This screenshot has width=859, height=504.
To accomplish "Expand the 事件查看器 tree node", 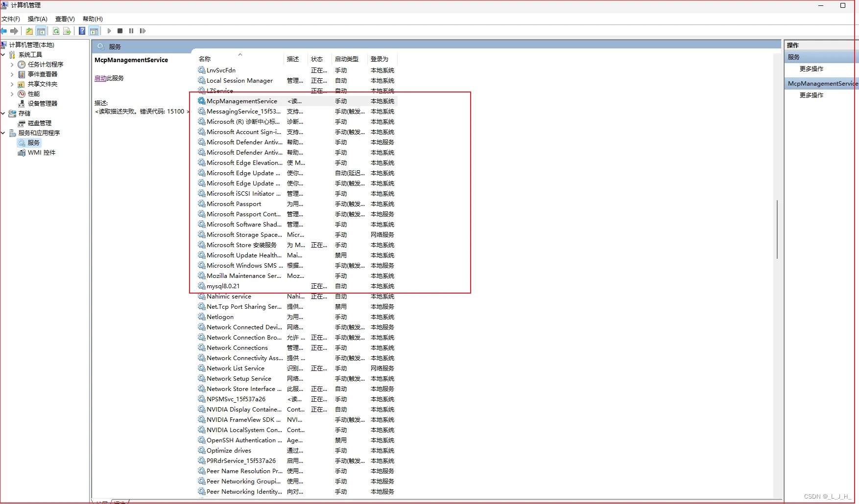I will (12, 74).
